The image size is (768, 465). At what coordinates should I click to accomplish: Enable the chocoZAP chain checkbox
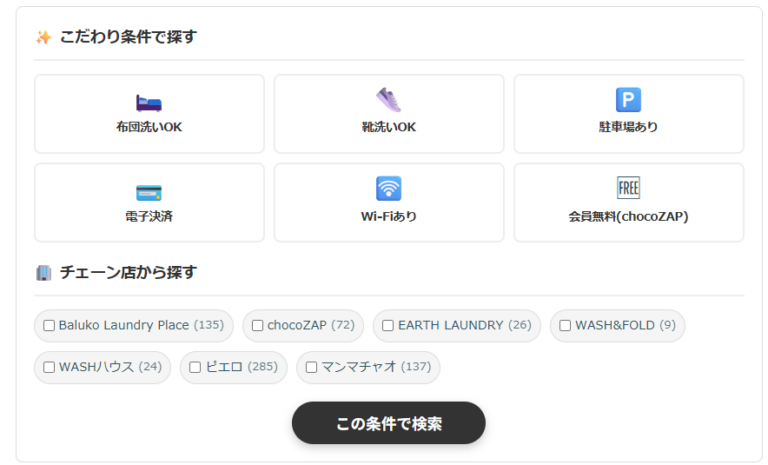click(x=258, y=326)
